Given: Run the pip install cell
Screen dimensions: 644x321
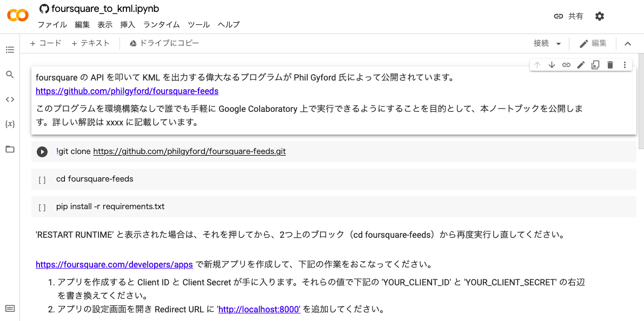Looking at the screenshot, I should pyautogui.click(x=42, y=208).
